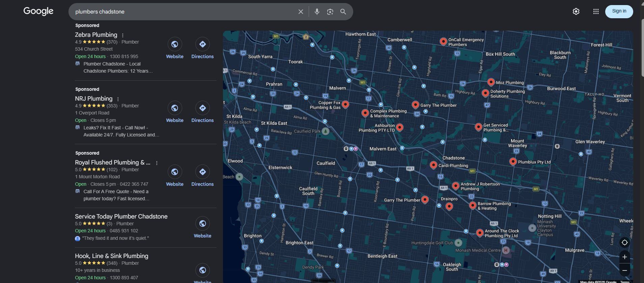The height and width of the screenshot is (283, 644).
Task: Get directions to Royal Flushed Plumbing
Action: (x=202, y=172)
